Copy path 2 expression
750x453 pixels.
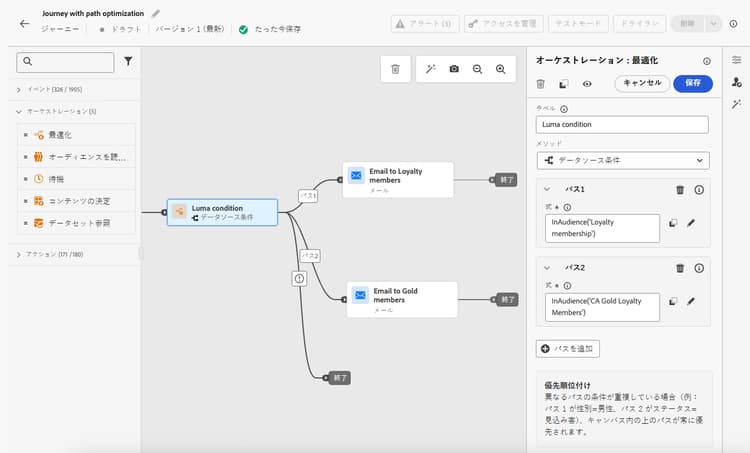[673, 301]
